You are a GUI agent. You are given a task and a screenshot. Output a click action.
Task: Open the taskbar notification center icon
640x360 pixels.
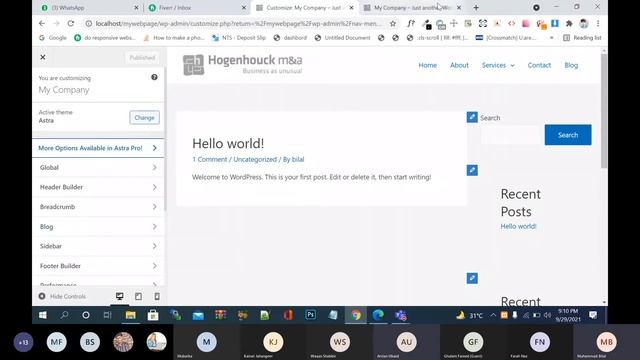593,315
